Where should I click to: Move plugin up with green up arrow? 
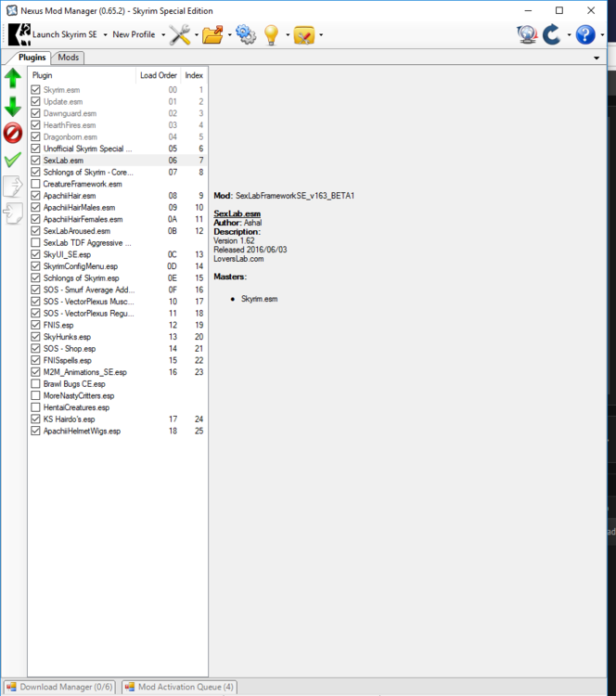13,78
